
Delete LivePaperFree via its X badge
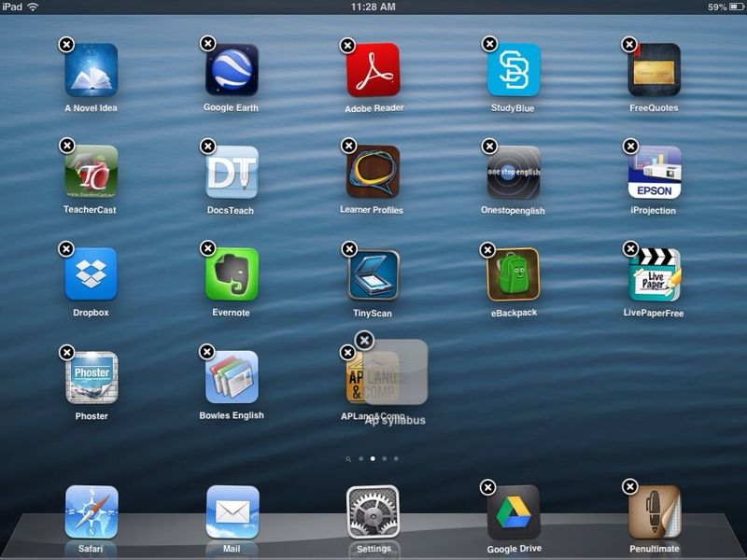pyautogui.click(x=630, y=249)
